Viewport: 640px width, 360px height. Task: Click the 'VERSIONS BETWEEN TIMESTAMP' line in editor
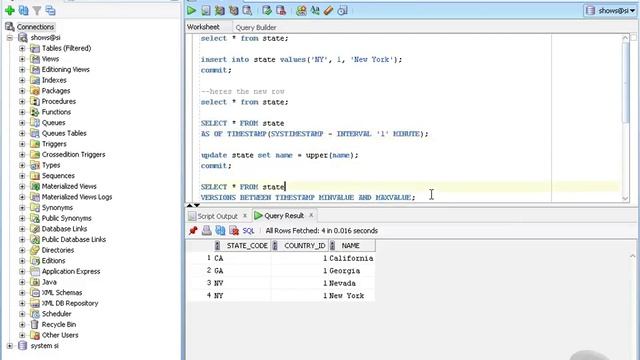click(x=308, y=198)
